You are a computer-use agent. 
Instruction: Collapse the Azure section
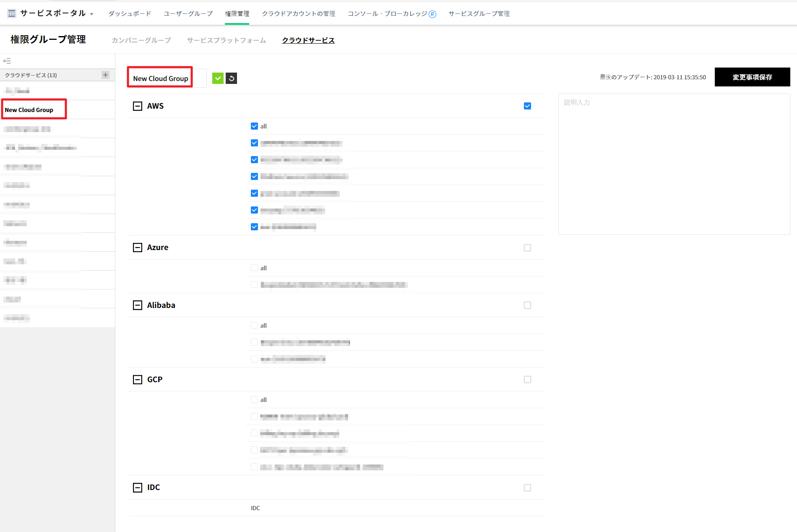138,248
